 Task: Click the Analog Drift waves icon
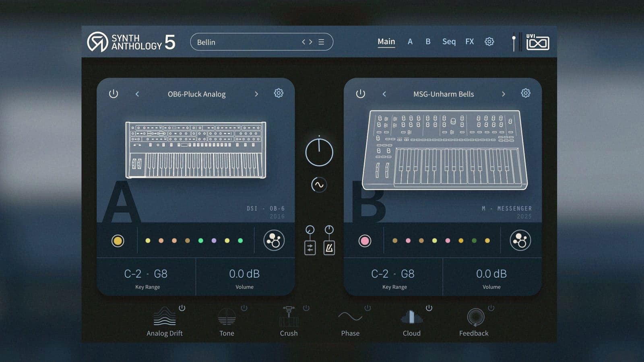(x=165, y=316)
